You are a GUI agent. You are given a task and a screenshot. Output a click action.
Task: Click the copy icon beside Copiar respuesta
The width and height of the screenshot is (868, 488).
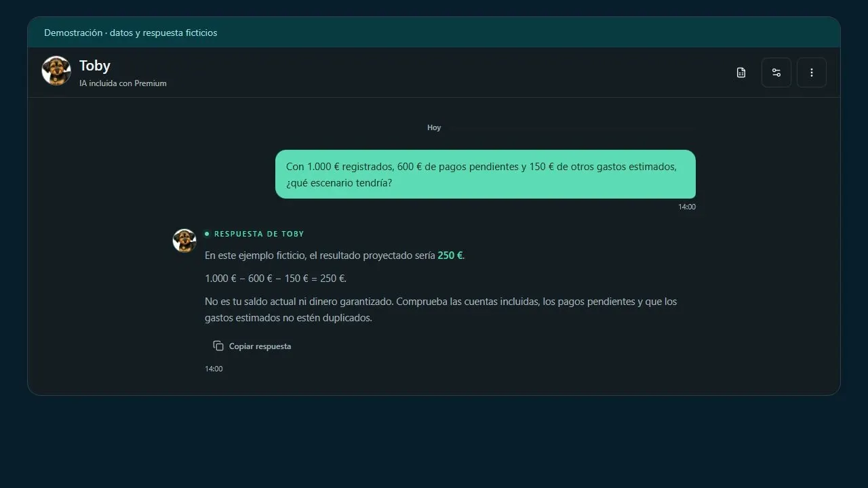218,346
